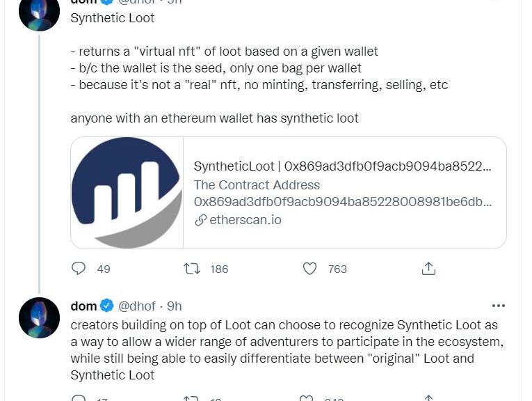Click the etherscan logo image in link card
Image resolution: width=532 pixels, height=401 pixels.
click(127, 193)
